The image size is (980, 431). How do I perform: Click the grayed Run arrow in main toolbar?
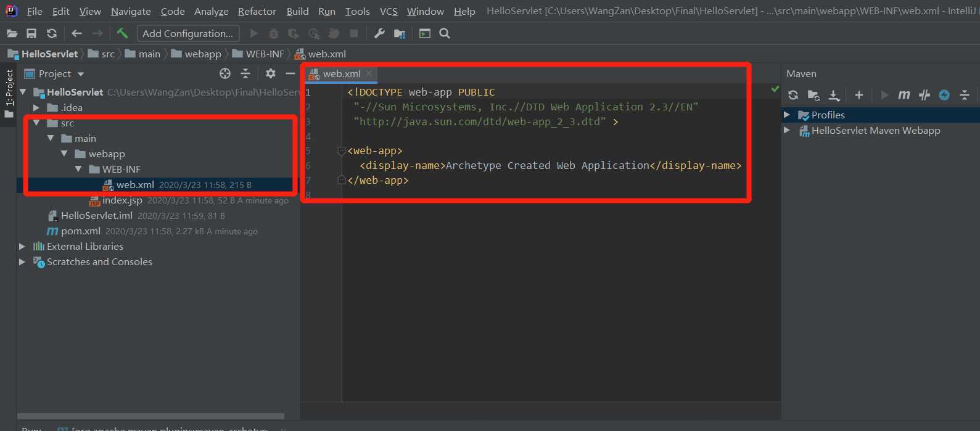click(253, 33)
